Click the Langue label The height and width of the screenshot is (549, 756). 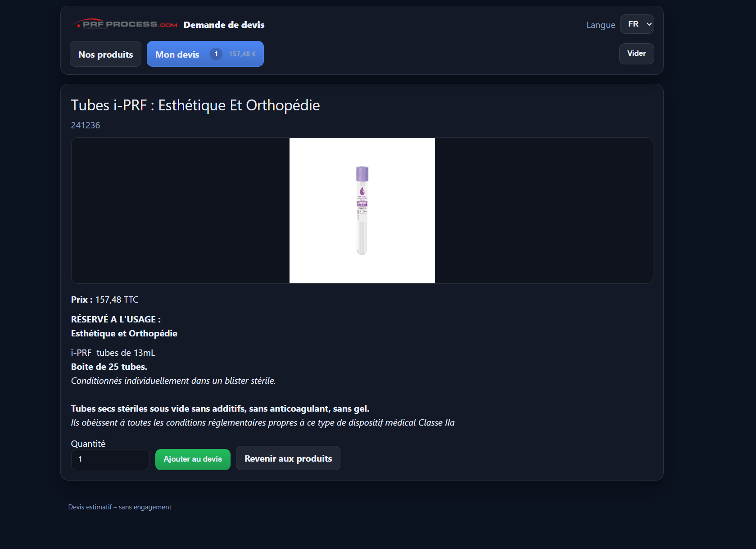click(x=601, y=25)
